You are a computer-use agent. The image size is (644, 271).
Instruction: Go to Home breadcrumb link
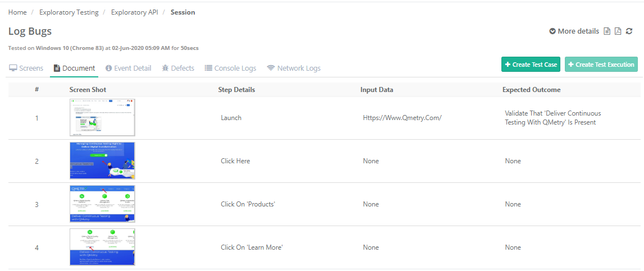click(x=17, y=12)
